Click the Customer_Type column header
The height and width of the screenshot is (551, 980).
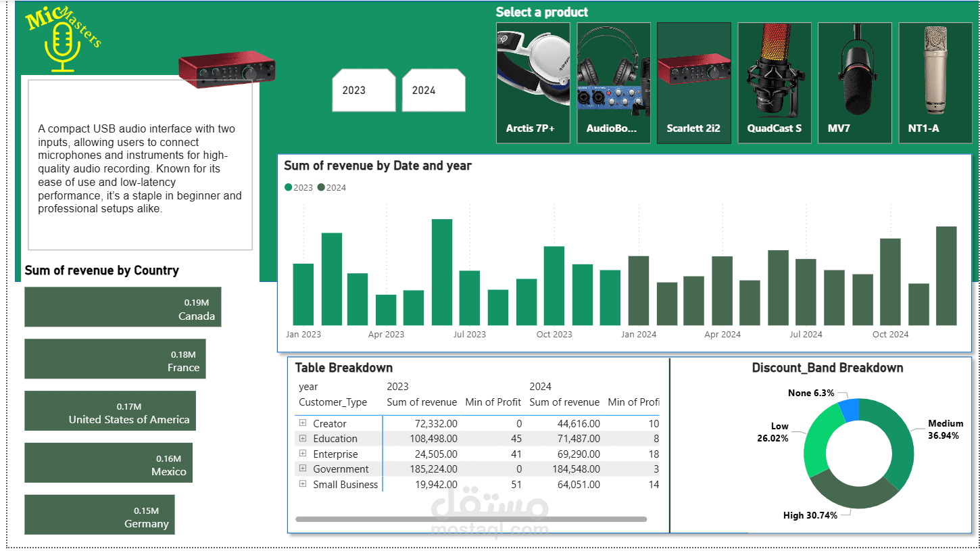tap(333, 402)
